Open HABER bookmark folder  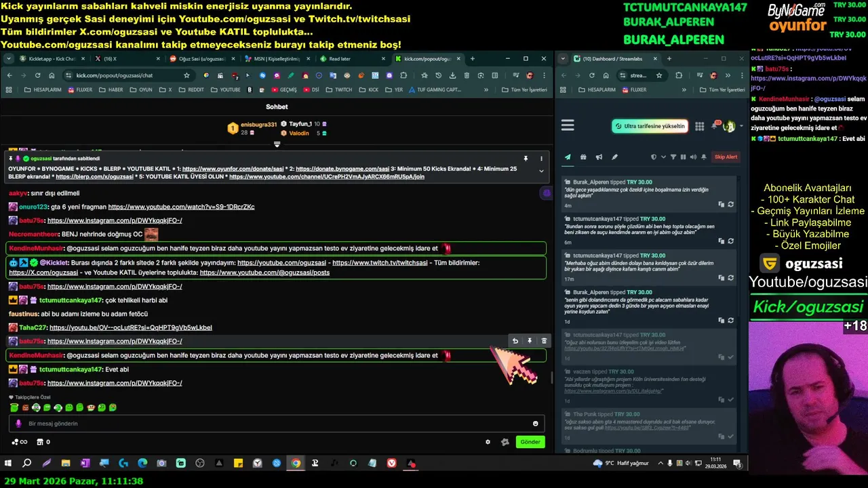click(111, 89)
